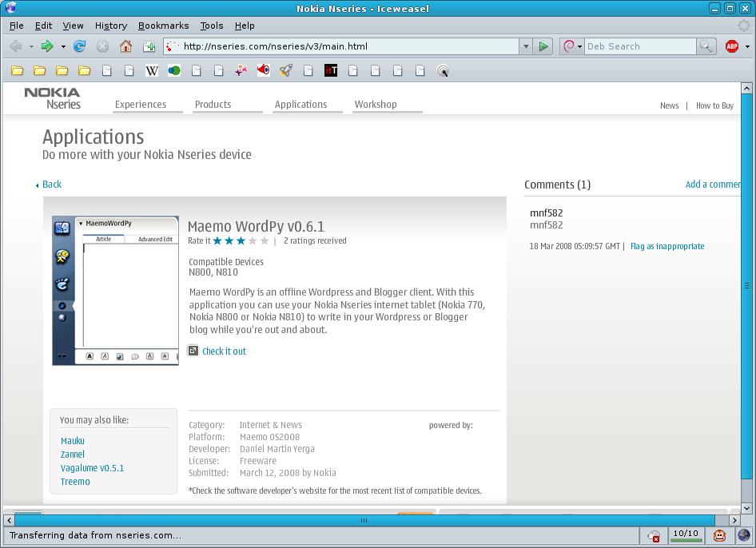
Task: Open the Tools menu
Action: pos(212,26)
